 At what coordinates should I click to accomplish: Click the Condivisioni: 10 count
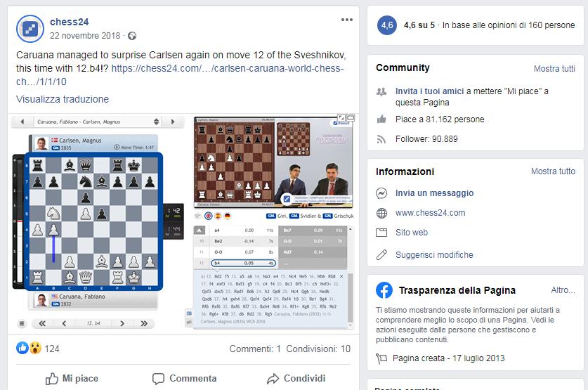pos(318,349)
